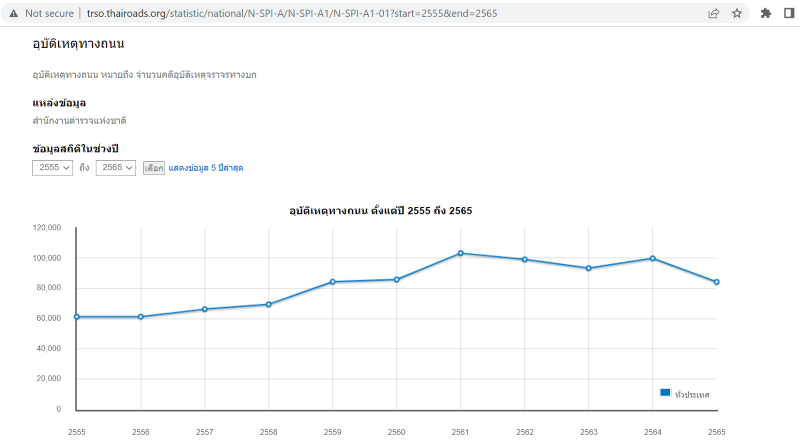Screen dimensions: 800x447
Task: Open the end year 2565 dropdown
Action: pos(116,168)
